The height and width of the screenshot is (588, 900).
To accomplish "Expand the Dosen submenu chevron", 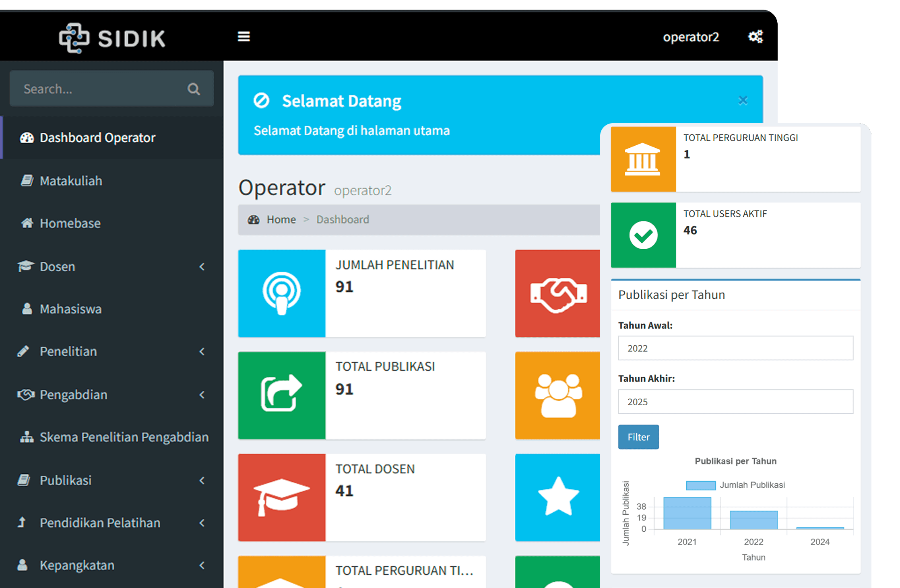I will point(202,266).
